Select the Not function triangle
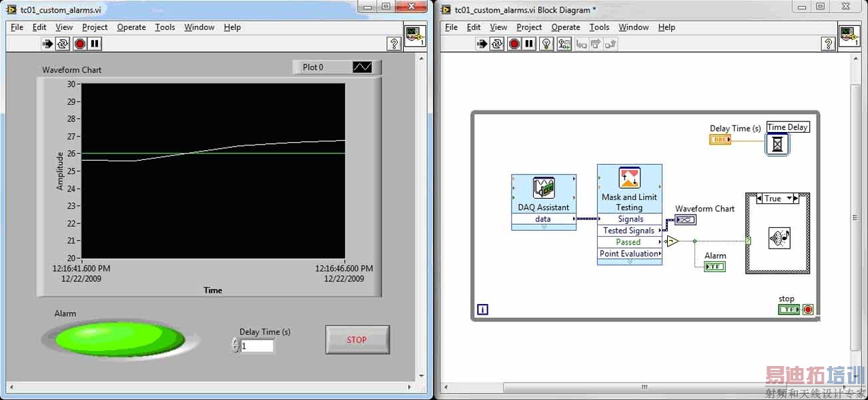Image resolution: width=868 pixels, height=400 pixels. tap(673, 241)
